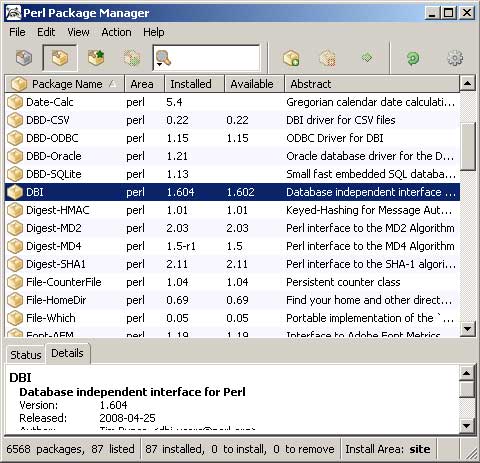Click package icon beside DBI row
480x463 pixels.
pos(15,192)
